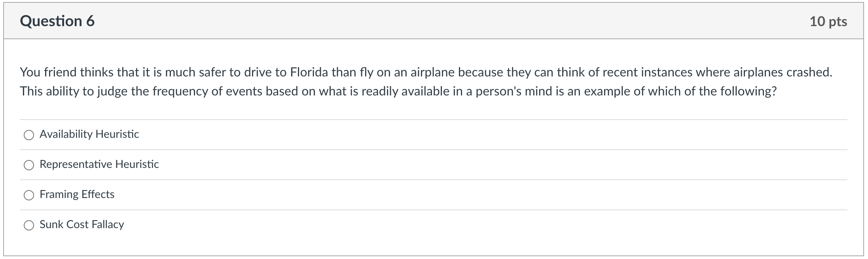Viewport: 868px width, 259px height.
Task: Click the "10 pts" points indicator
Action: (828, 21)
